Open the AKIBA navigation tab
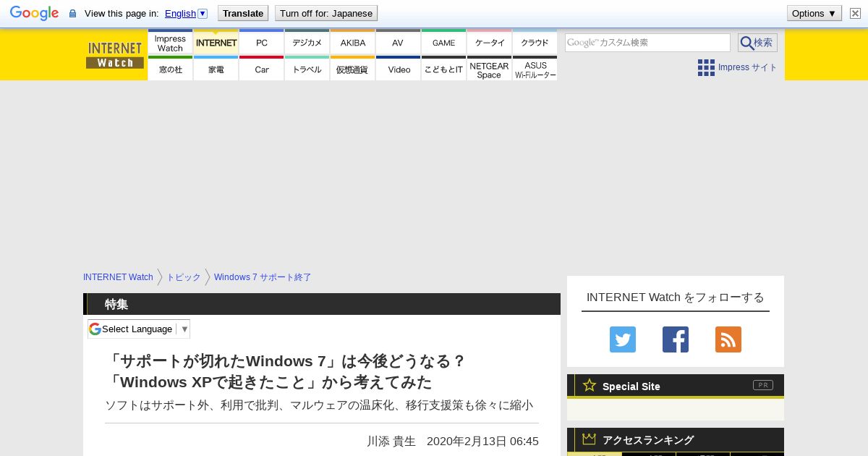 pos(352,43)
